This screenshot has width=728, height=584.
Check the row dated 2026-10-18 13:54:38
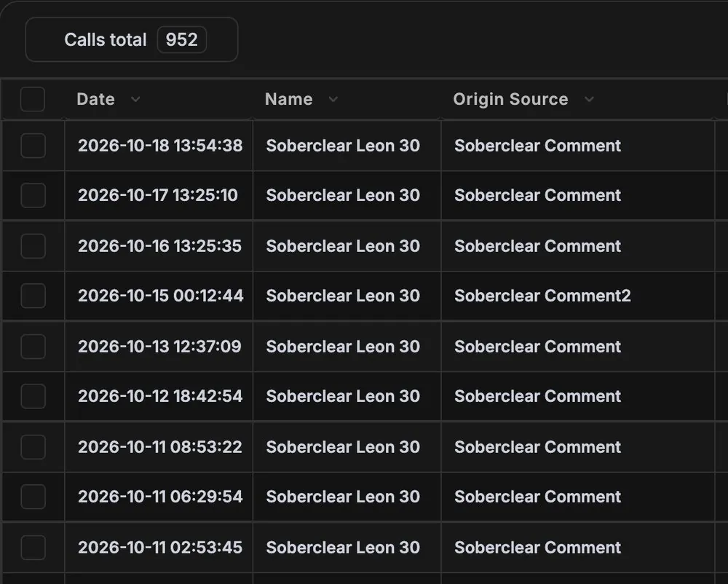tap(33, 146)
